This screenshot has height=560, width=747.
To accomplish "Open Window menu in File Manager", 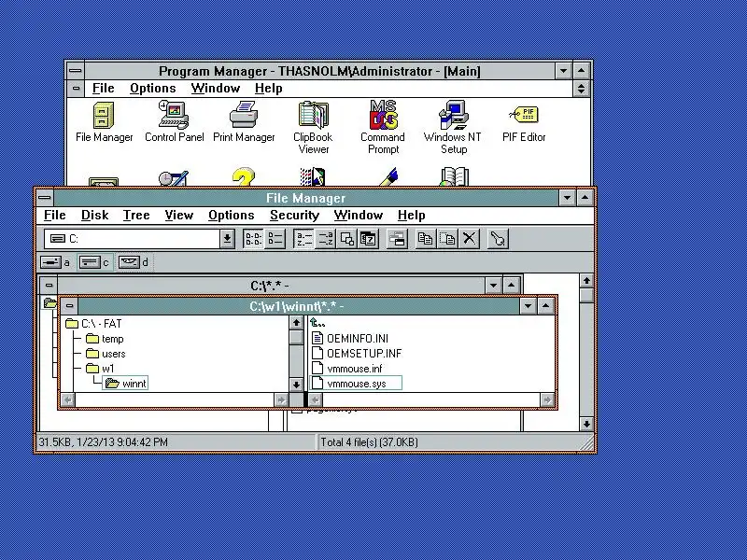I will point(359,216).
